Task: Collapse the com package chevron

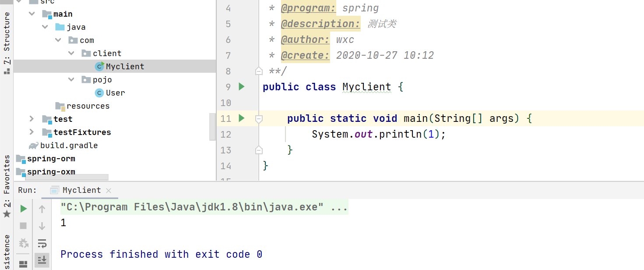Action: click(x=58, y=40)
